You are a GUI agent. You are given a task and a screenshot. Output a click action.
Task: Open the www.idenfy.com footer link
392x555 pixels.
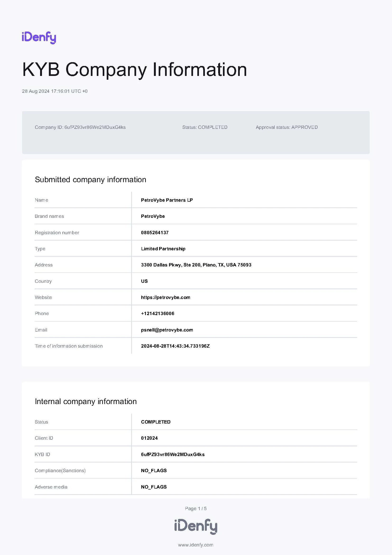(x=196, y=545)
